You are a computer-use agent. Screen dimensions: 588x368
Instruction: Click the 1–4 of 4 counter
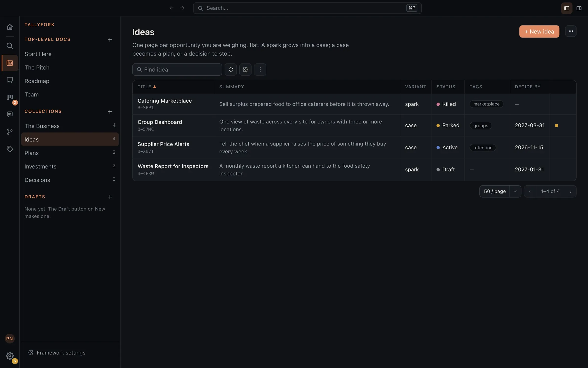pos(550,191)
